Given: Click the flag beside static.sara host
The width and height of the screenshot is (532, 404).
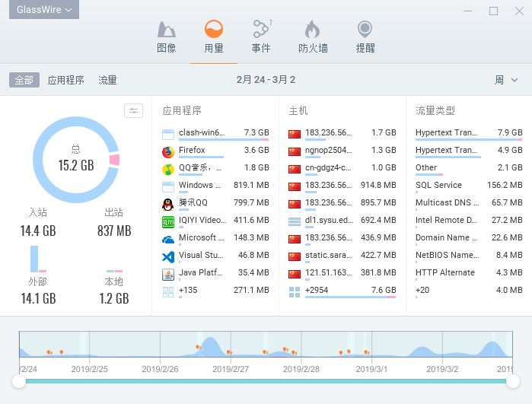Looking at the screenshot, I should click(x=295, y=257).
